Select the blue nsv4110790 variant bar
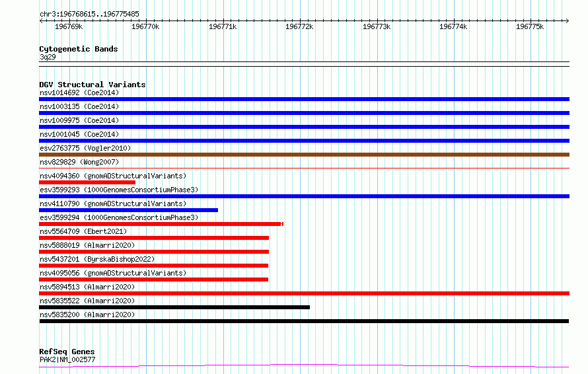The width and height of the screenshot is (588, 374). coord(128,210)
